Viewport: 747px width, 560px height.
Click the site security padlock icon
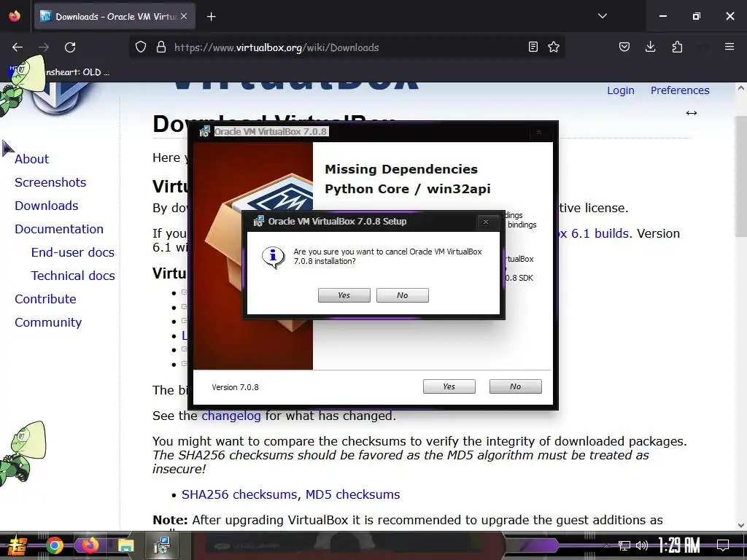pos(161,47)
